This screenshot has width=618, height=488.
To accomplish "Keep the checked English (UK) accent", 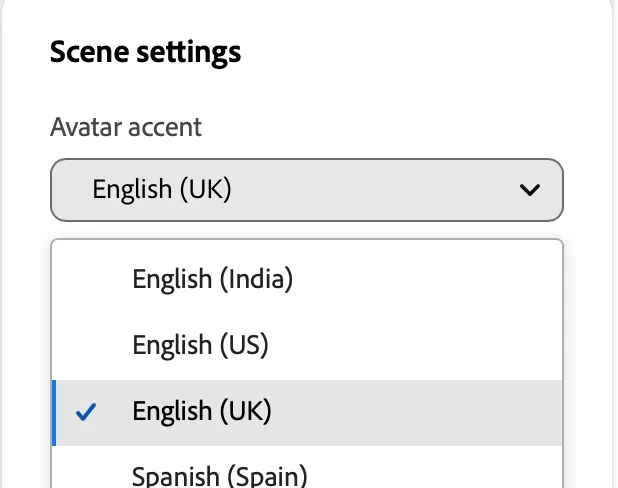I will (x=202, y=411).
